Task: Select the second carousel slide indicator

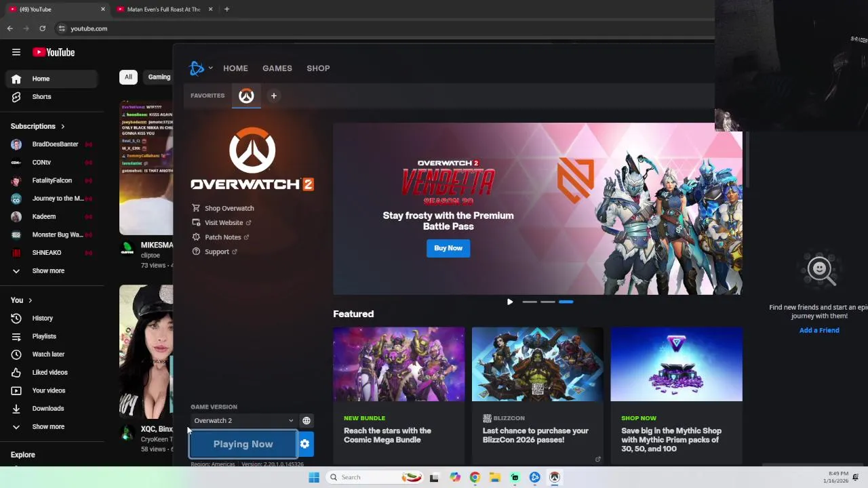Action: (548, 302)
